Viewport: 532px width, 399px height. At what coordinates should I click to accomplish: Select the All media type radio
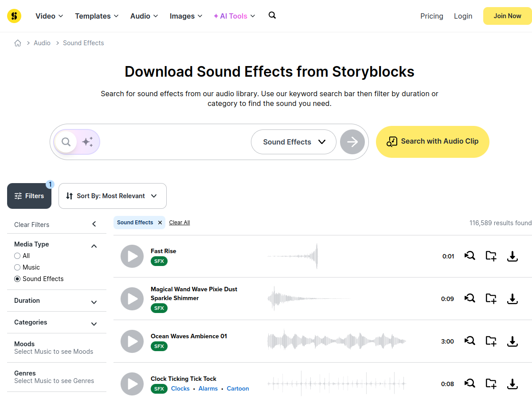[17, 256]
